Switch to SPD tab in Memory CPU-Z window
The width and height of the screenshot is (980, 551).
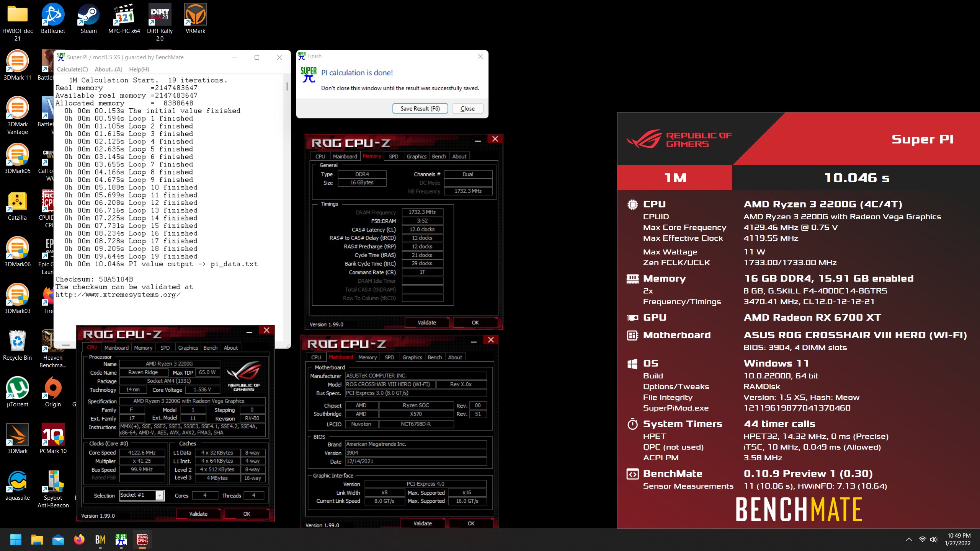click(394, 156)
